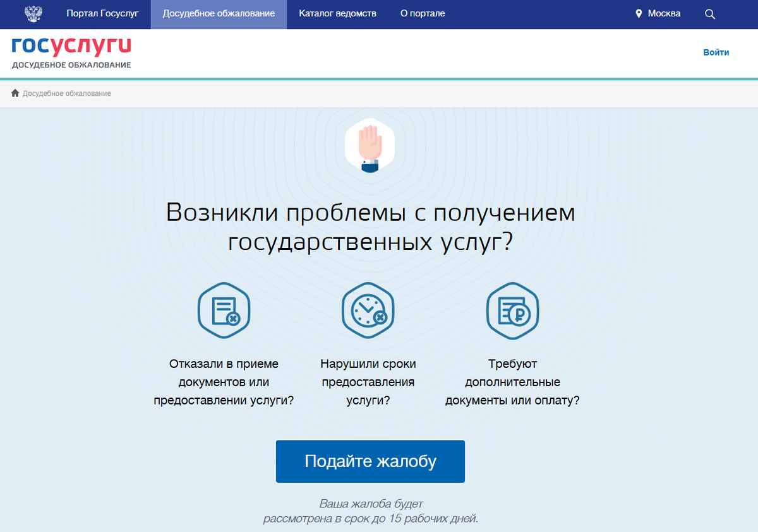Click the Госуслуги logo

[71, 47]
